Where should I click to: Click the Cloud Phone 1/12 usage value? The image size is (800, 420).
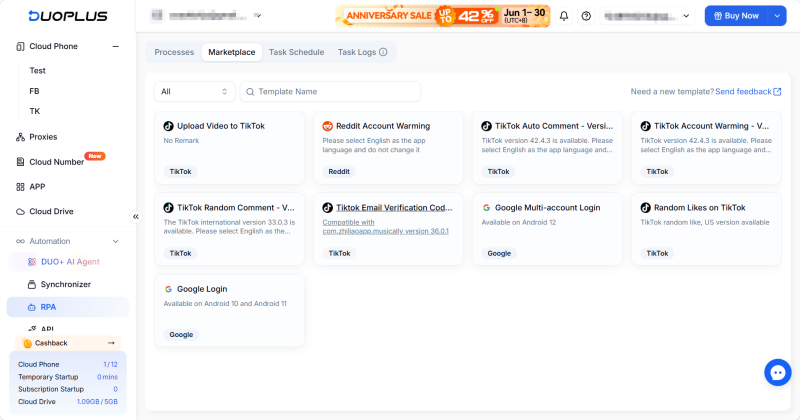click(x=110, y=364)
